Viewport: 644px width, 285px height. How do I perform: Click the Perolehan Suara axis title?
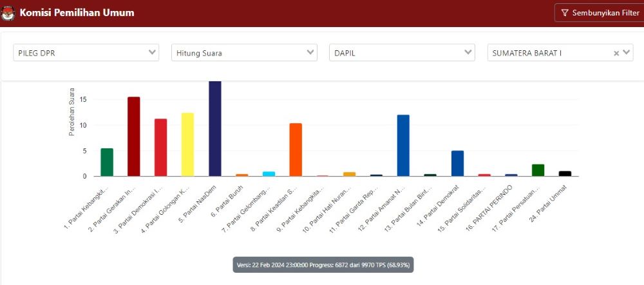coord(72,112)
